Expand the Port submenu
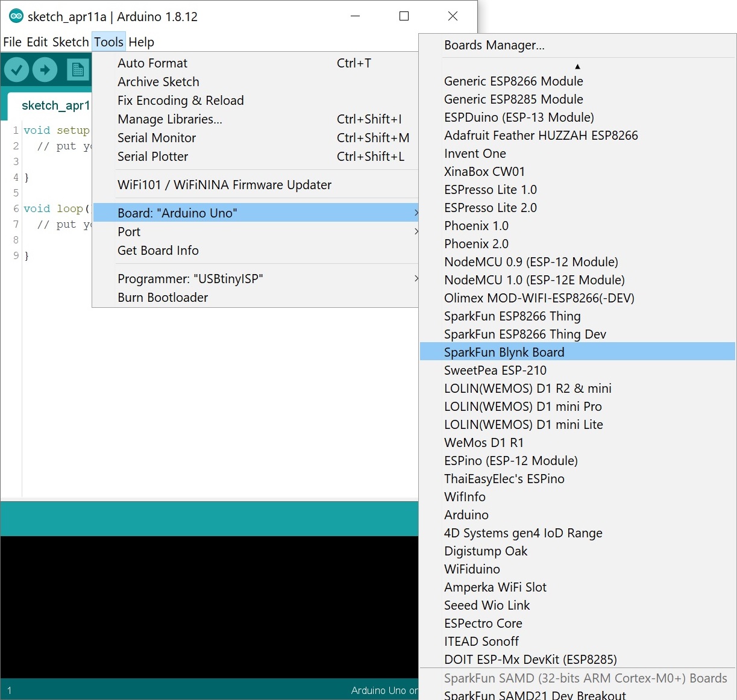The height and width of the screenshot is (700, 737). pyautogui.click(x=255, y=232)
